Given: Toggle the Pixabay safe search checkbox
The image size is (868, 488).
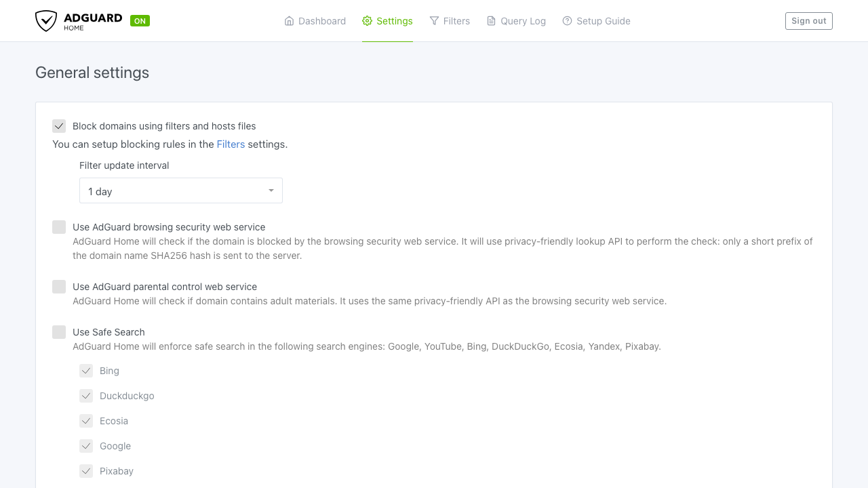Looking at the screenshot, I should click(x=86, y=471).
